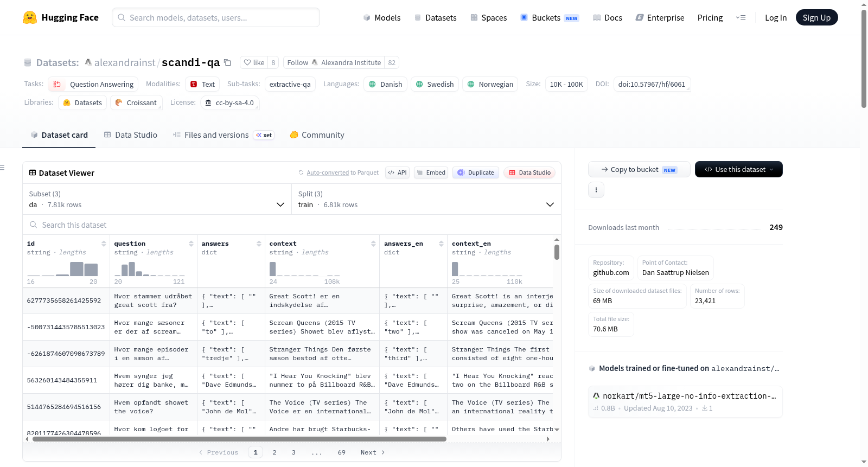Select the 10K - 100K size tag
The image size is (868, 467).
click(x=566, y=84)
